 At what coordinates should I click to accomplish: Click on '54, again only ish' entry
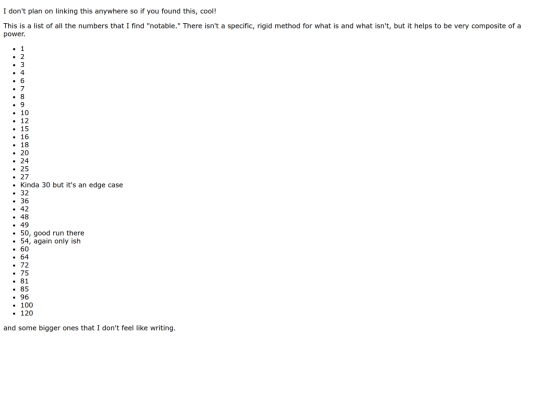[x=50, y=241]
